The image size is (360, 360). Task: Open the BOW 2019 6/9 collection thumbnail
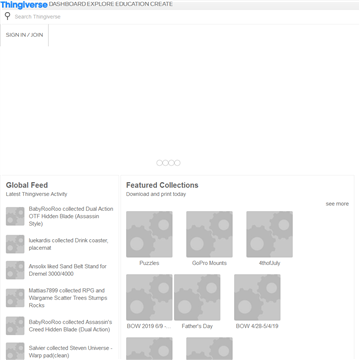(149, 297)
